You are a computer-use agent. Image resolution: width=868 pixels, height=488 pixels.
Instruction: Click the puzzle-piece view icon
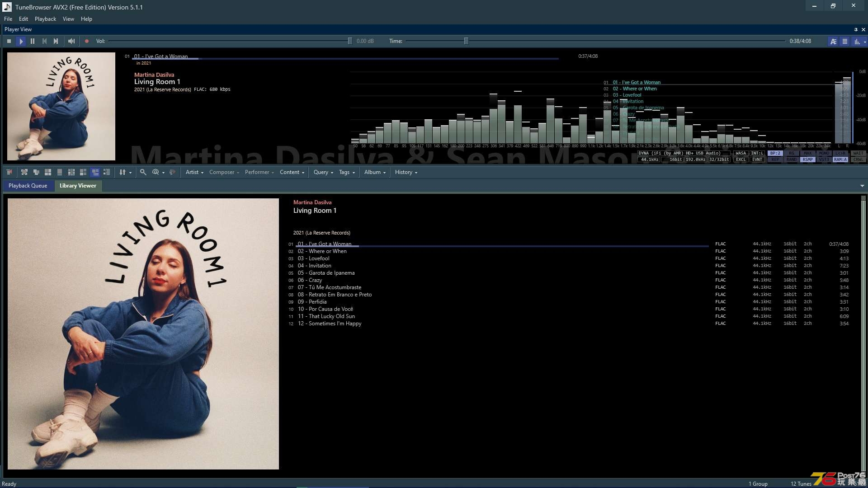click(x=24, y=172)
